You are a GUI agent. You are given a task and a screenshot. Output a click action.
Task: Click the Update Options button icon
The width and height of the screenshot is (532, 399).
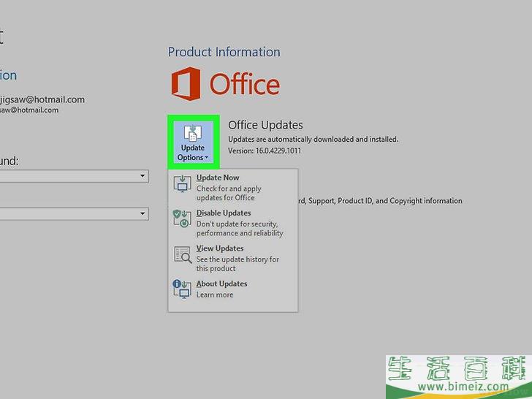193,132
